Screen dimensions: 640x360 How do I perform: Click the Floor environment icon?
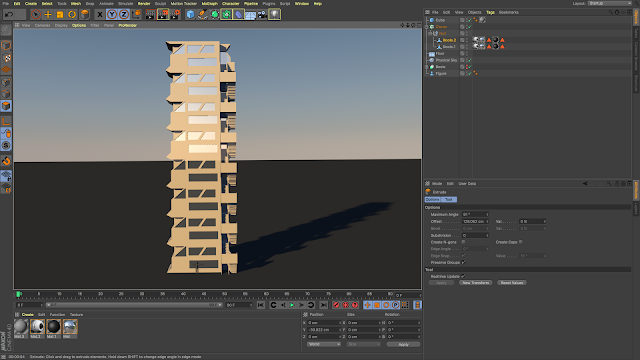coord(250,14)
